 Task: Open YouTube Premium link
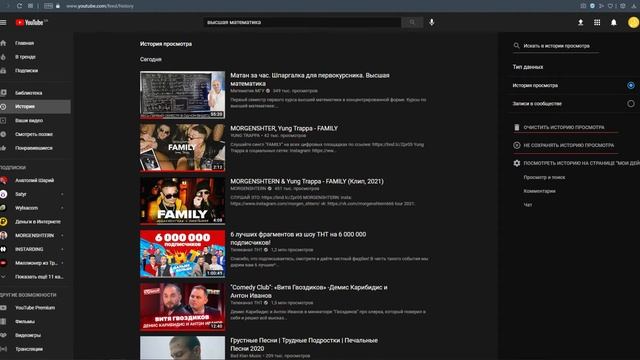[x=35, y=308]
